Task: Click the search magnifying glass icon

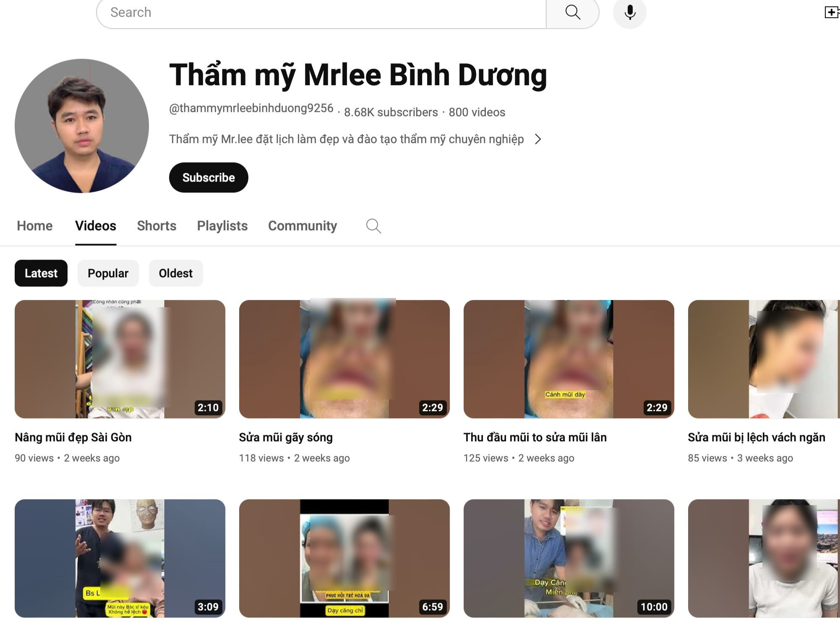Action: pos(572,13)
